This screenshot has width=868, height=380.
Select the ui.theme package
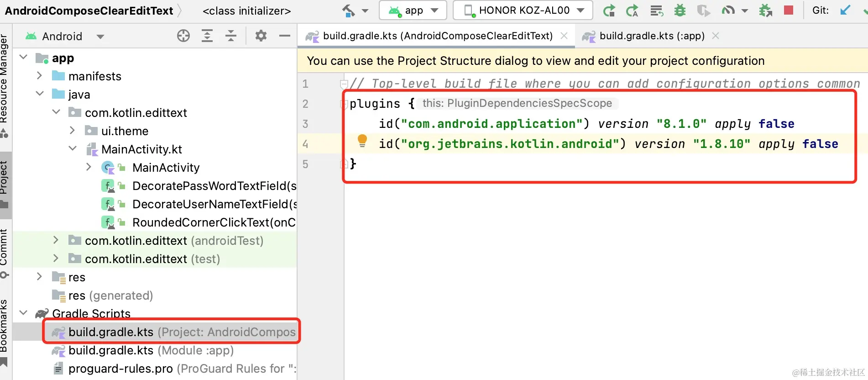pyautogui.click(x=125, y=131)
